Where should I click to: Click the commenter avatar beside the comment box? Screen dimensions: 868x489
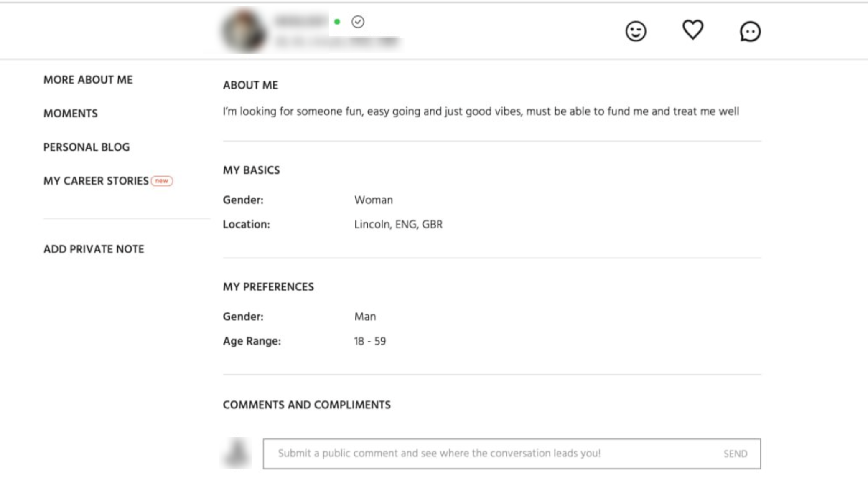click(237, 453)
